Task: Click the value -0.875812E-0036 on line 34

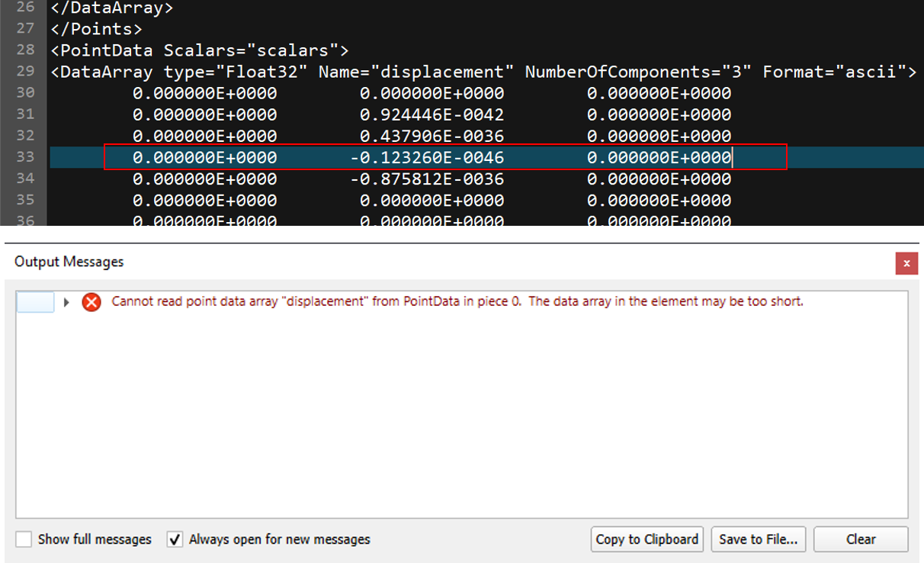Action: click(x=427, y=179)
